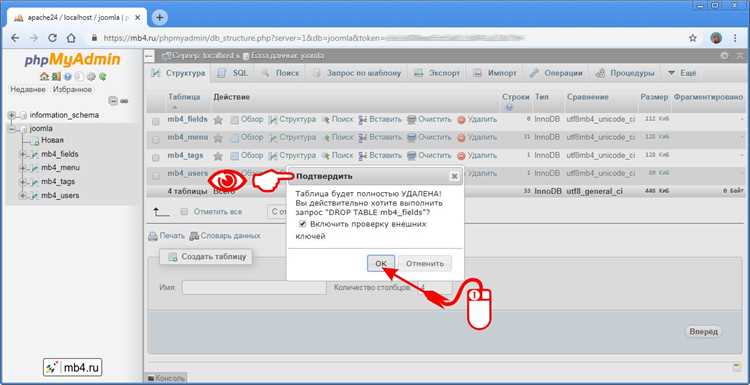750x385 pixels.
Task: Open the Ещё dropdown menu tab
Action: coord(682,73)
